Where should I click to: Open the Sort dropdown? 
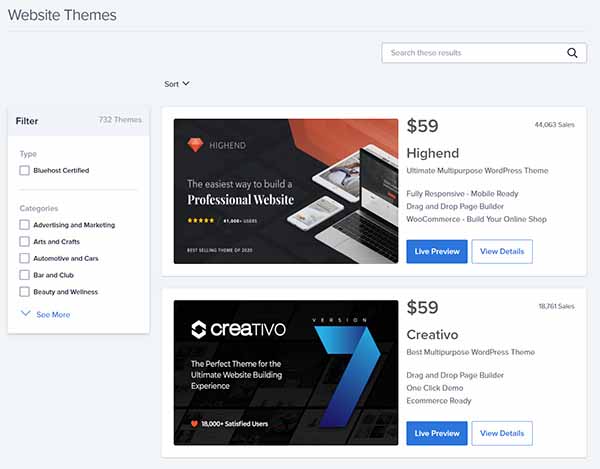[x=177, y=84]
